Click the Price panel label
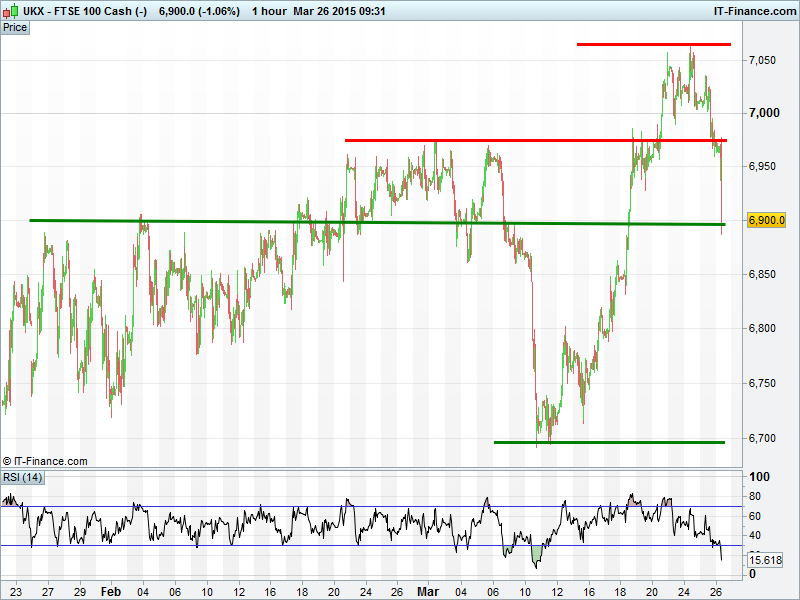 tap(15, 27)
